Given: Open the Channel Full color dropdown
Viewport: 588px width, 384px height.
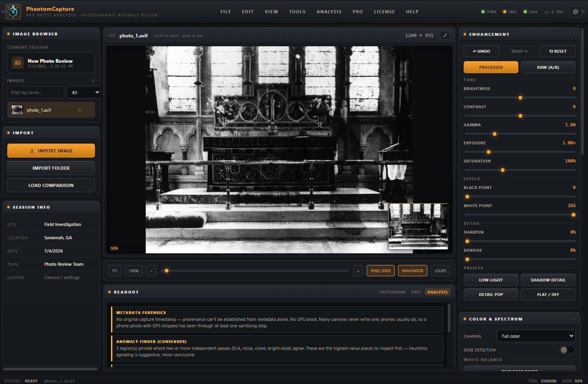Looking at the screenshot, I should click(x=536, y=336).
